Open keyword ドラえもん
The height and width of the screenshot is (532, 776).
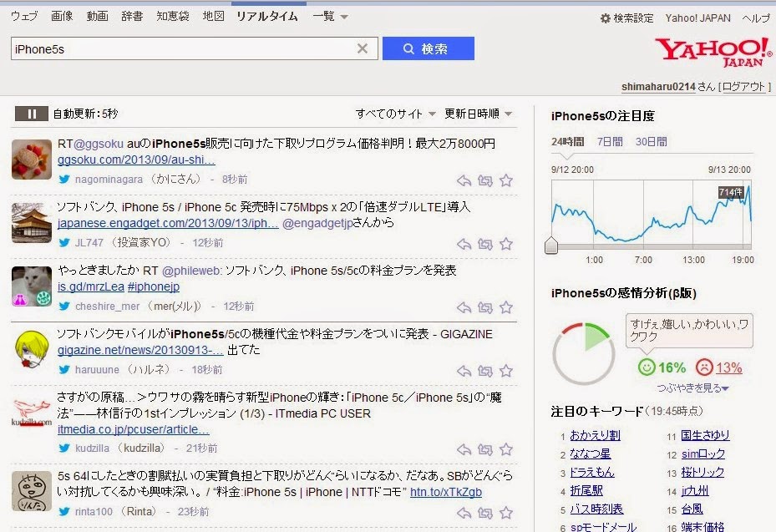point(592,473)
